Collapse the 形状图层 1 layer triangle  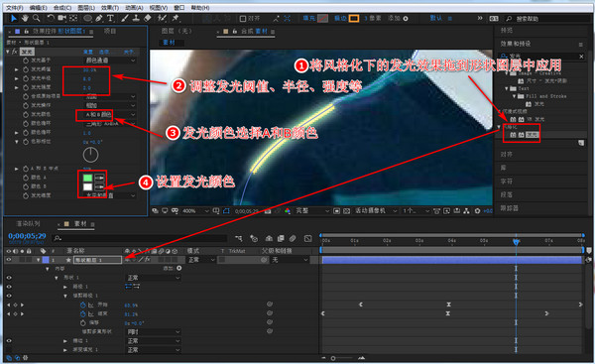pos(39,260)
